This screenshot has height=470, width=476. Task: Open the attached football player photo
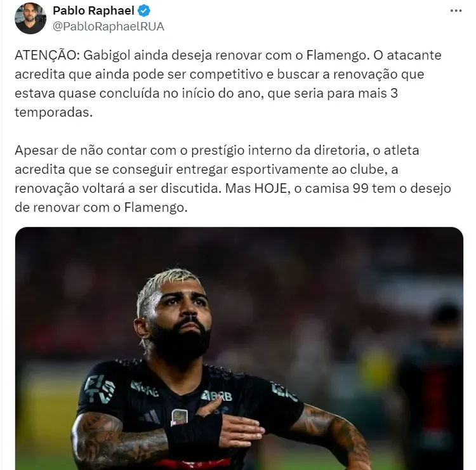click(x=239, y=348)
